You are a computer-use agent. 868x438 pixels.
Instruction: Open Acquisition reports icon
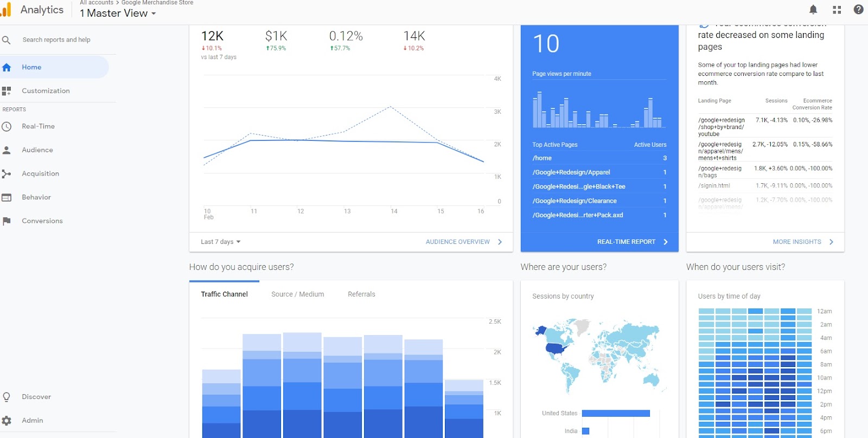click(x=7, y=174)
